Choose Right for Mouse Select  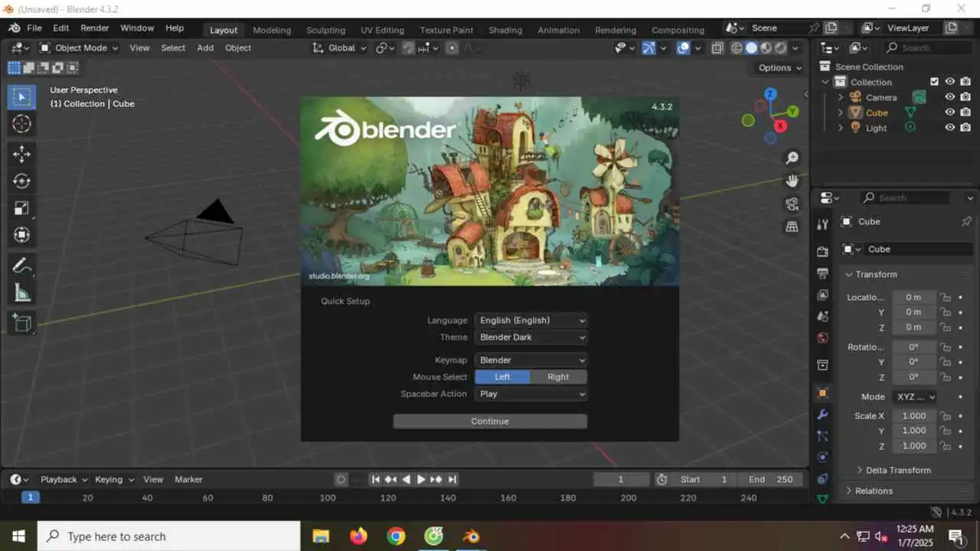click(559, 377)
